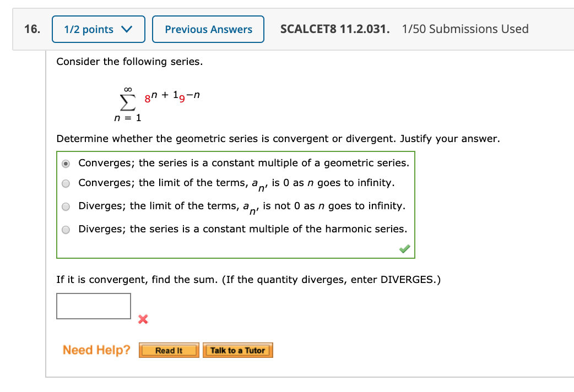Click the Talk to a Tutor button

[237, 350]
